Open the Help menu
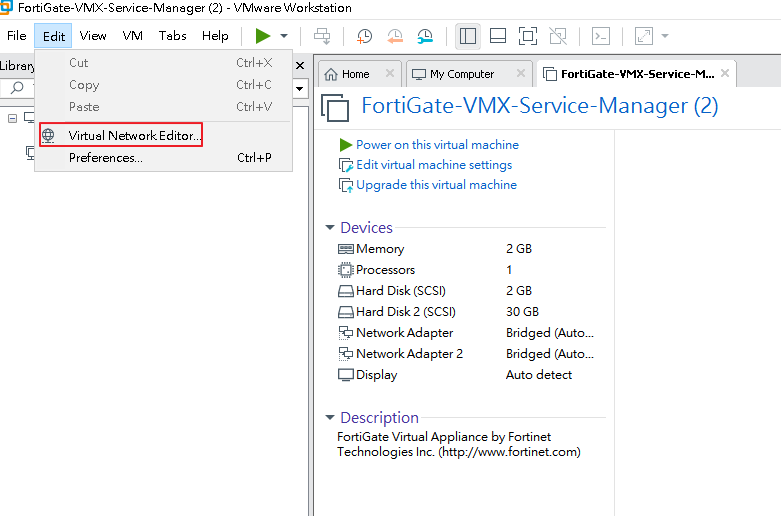 (x=215, y=36)
